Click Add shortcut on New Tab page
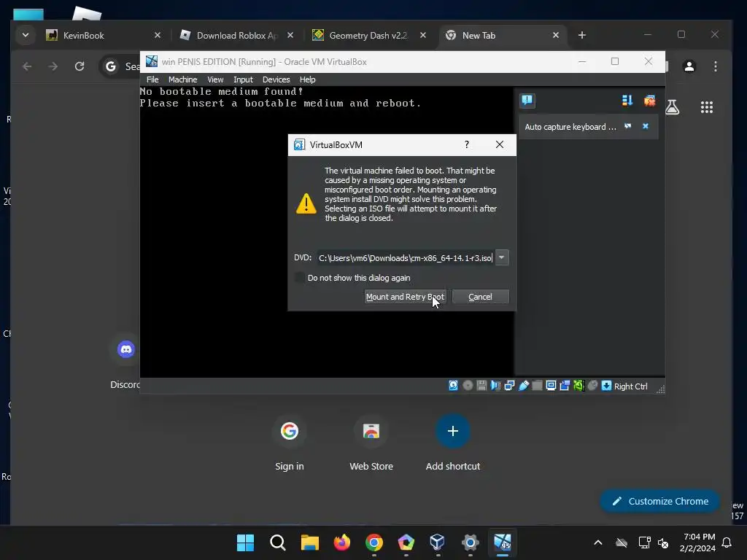 pyautogui.click(x=452, y=443)
